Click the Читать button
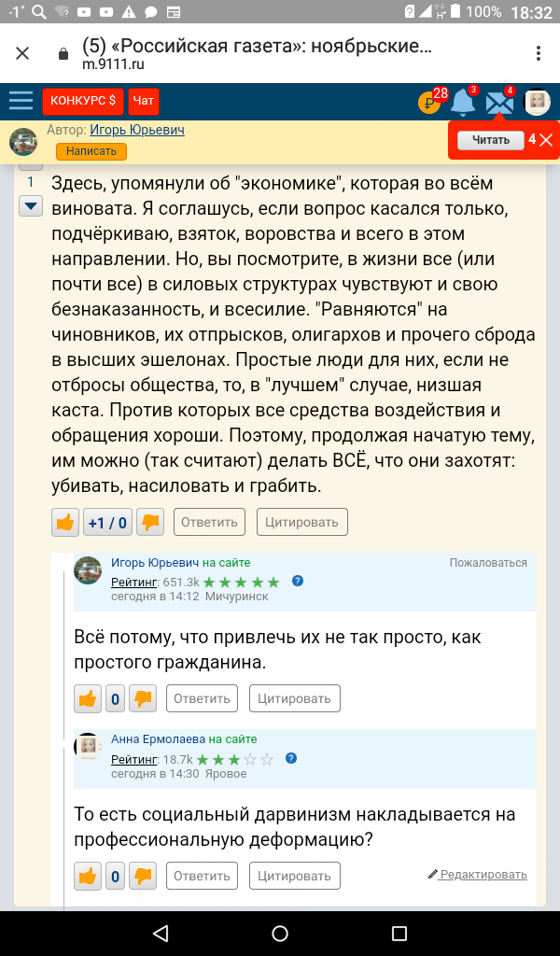560x956 pixels. (x=490, y=140)
